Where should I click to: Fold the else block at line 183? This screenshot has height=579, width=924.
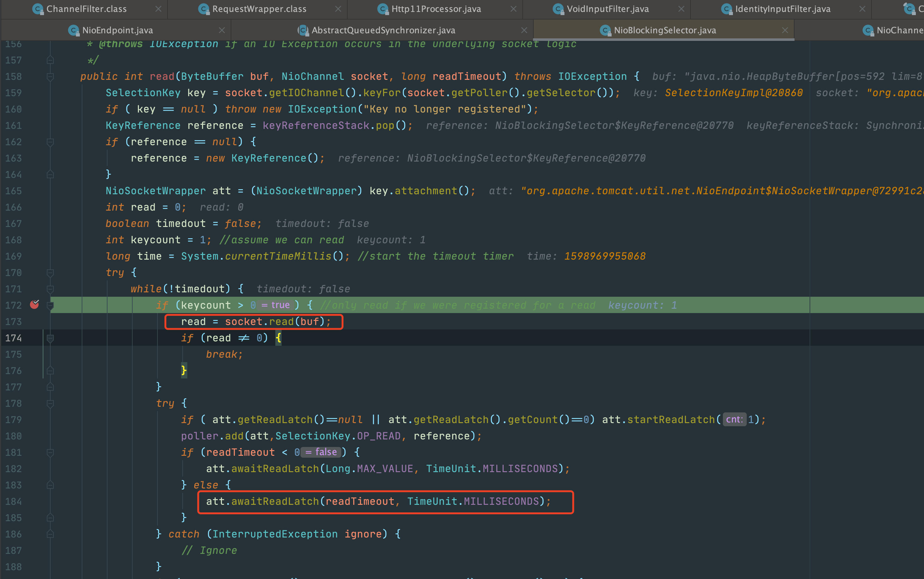tap(50, 485)
